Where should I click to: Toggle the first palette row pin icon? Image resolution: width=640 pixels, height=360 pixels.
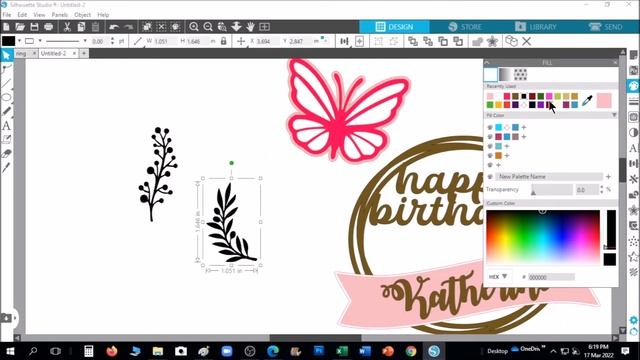click(x=490, y=127)
